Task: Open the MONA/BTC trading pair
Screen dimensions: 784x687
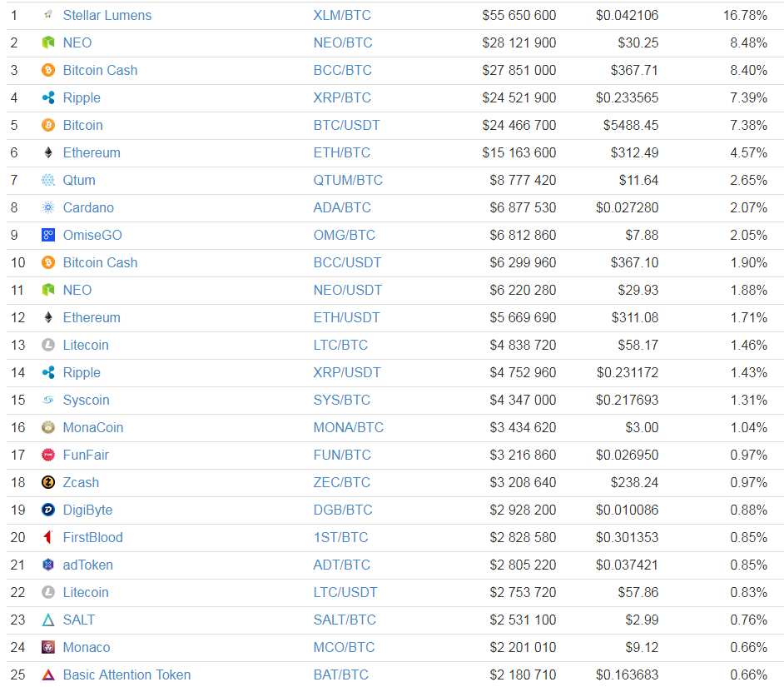Action: [x=349, y=428]
